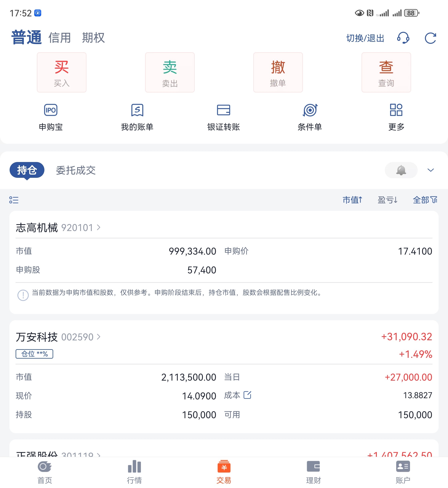Viewport: 448px width, 488px height.
Task: Open the 全部 filter
Action: (x=425, y=200)
